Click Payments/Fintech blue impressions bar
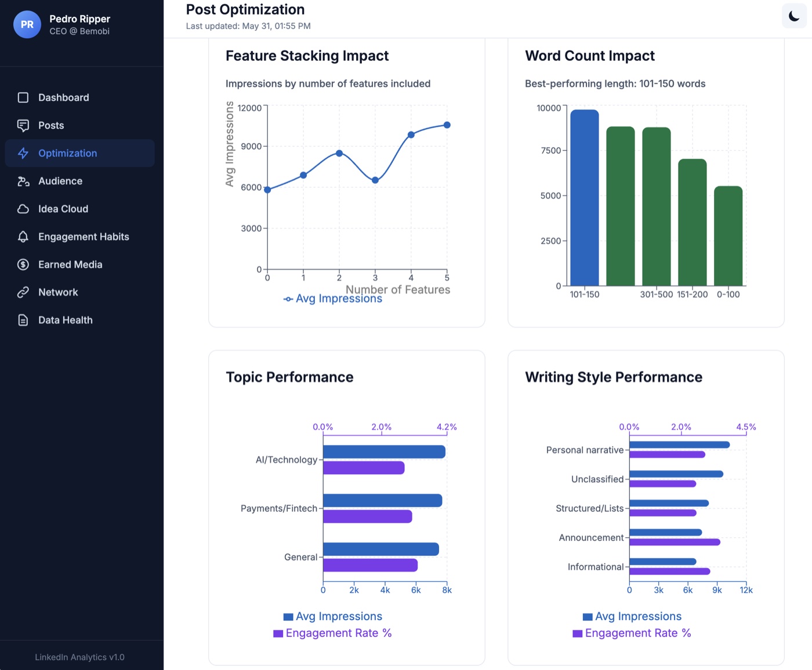Screen dimensions: 812x670 383,501
